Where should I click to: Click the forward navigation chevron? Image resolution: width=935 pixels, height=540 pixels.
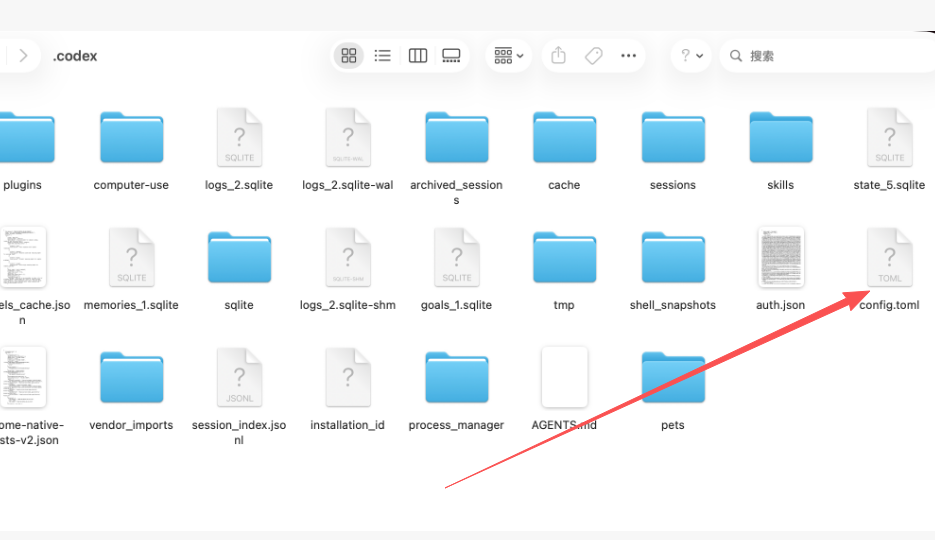click(x=23, y=55)
